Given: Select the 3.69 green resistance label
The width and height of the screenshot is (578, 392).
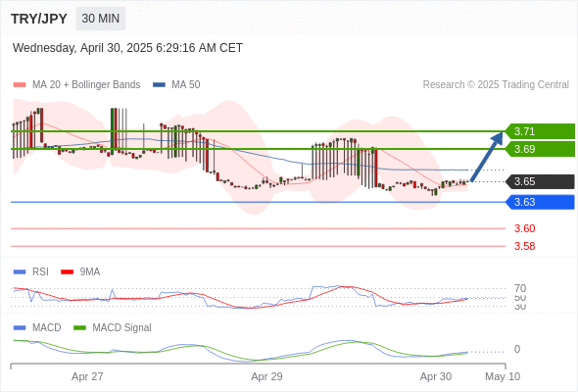Looking at the screenshot, I should point(540,149).
